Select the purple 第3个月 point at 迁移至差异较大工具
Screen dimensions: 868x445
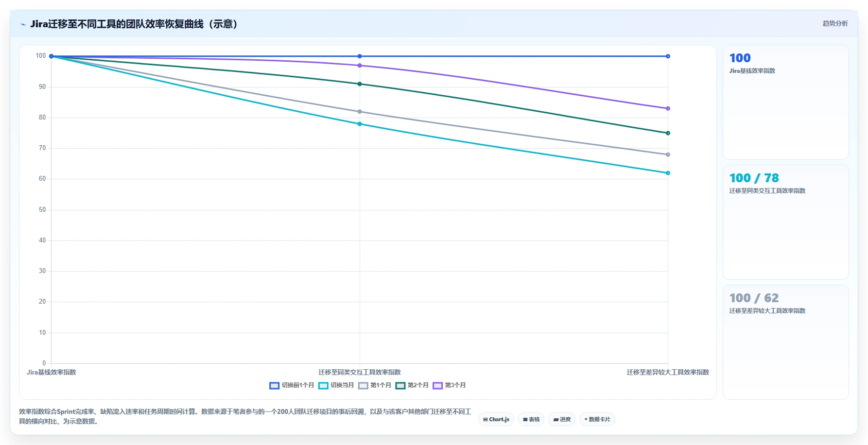pyautogui.click(x=668, y=108)
